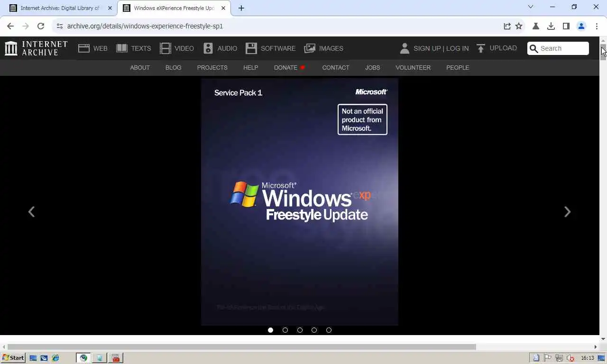This screenshot has width=607, height=364.
Task: Open the VIDEO media section
Action: [x=177, y=48]
